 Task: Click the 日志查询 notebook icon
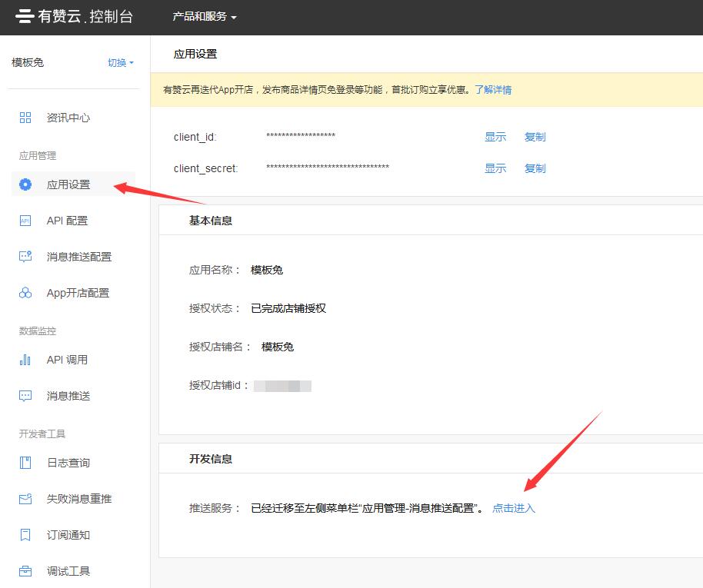tap(25, 463)
